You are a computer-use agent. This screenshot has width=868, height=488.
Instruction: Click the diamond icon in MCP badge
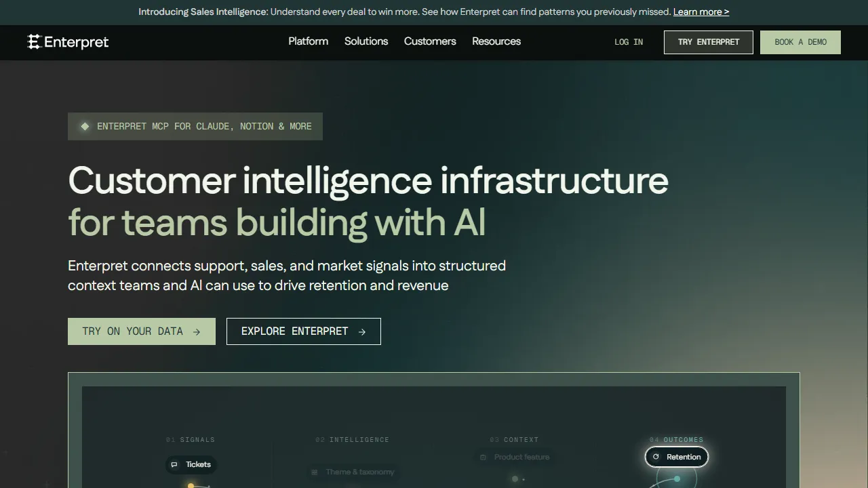[x=85, y=126]
